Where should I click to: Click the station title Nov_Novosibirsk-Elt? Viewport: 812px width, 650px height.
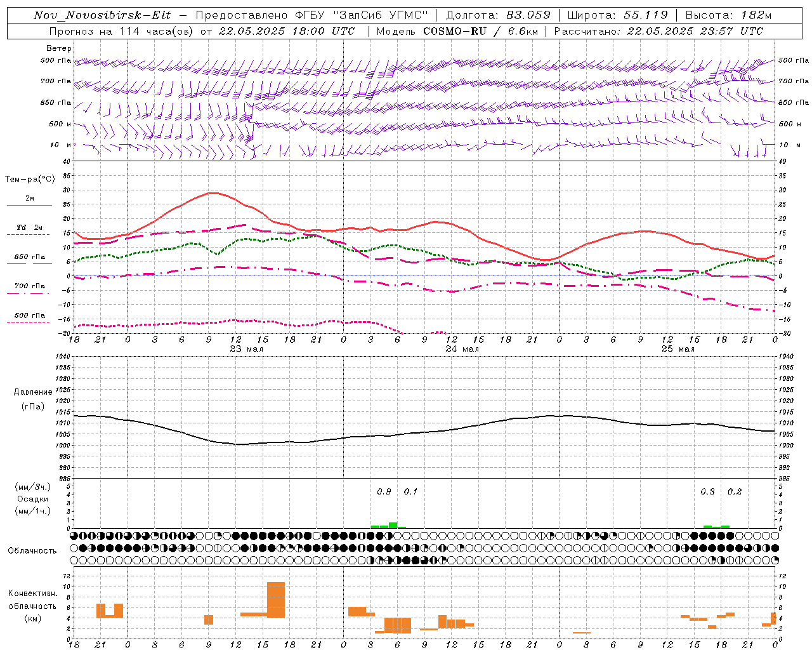coord(102,15)
